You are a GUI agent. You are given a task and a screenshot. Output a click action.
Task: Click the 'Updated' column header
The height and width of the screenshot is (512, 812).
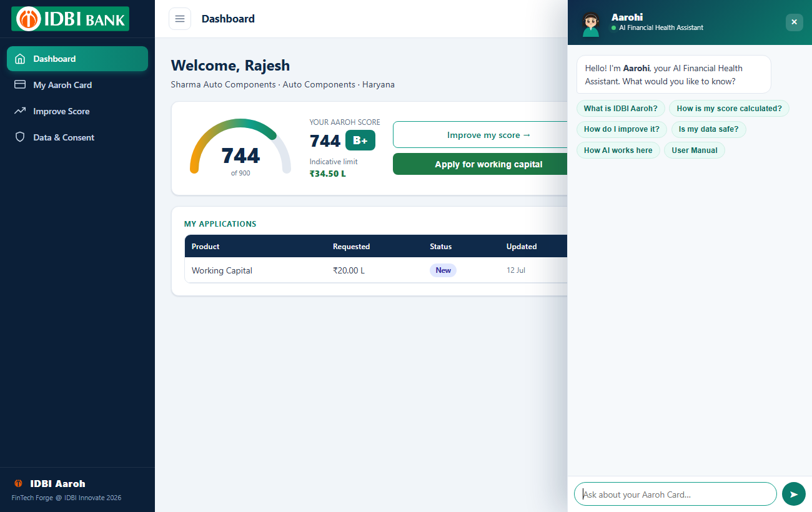pos(522,247)
